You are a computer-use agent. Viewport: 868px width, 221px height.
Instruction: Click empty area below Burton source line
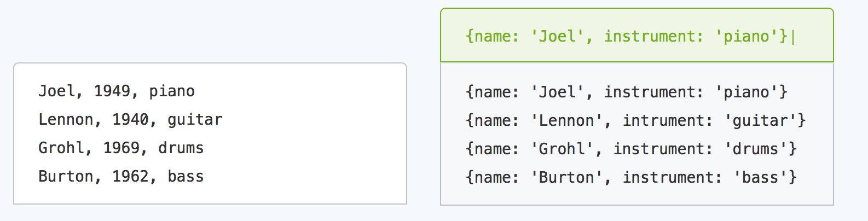(x=210, y=194)
